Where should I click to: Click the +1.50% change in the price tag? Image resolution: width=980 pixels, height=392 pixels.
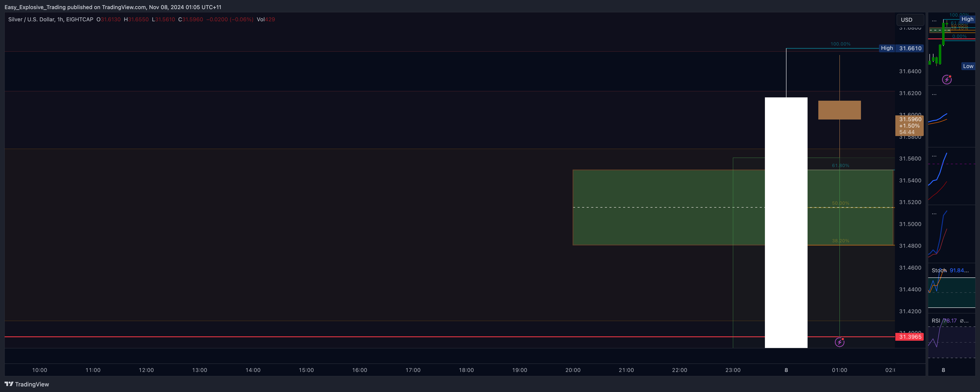909,126
